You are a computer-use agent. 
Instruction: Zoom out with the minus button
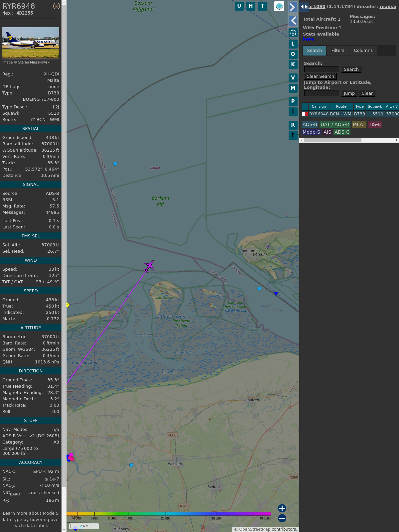coord(282,518)
